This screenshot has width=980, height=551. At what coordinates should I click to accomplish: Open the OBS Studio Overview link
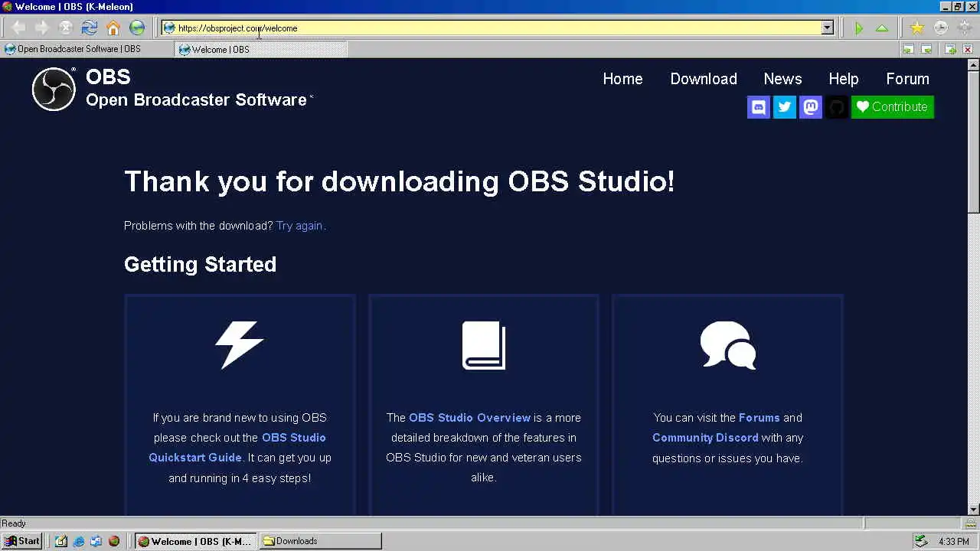click(469, 418)
